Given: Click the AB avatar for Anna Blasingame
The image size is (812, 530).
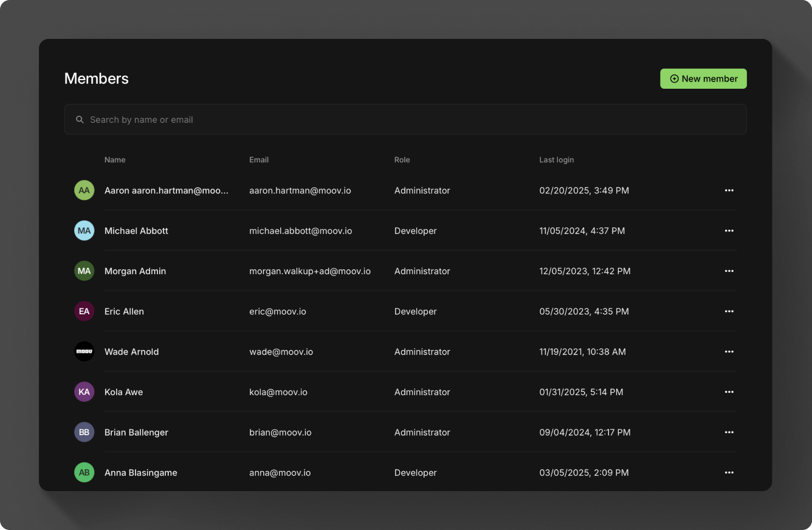Looking at the screenshot, I should 84,472.
